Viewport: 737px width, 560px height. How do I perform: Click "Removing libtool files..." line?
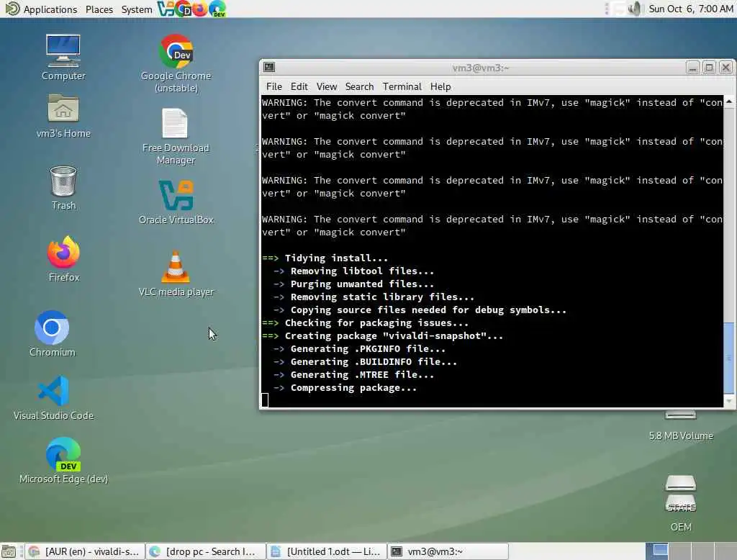coord(362,271)
